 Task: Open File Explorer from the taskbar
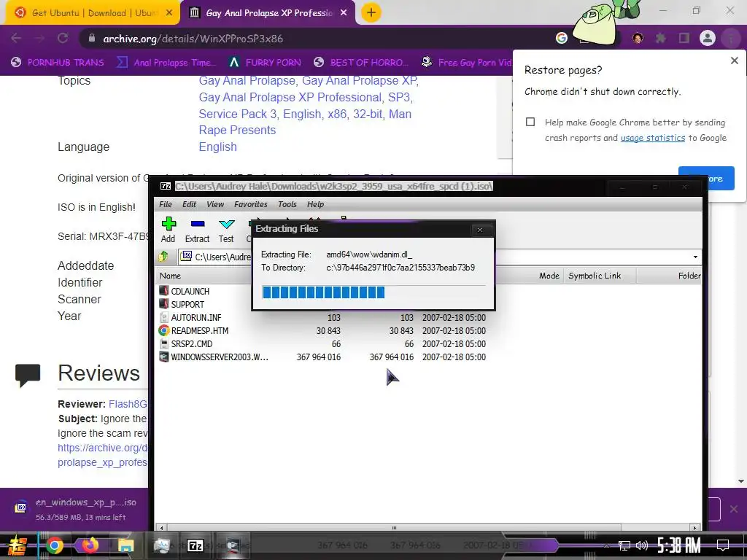126,545
